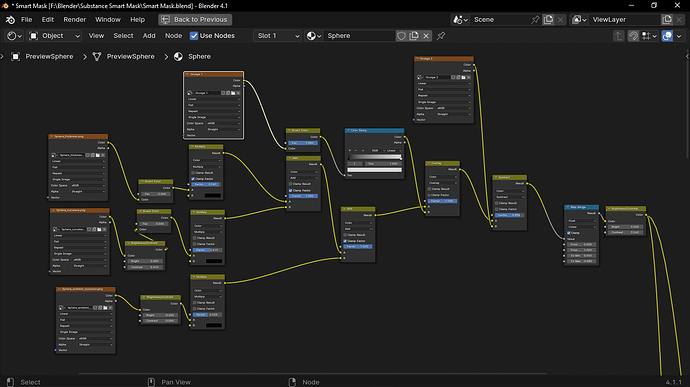Screen dimensions: 690x387
Task: Click the view layer browse icon
Action: coord(579,20)
